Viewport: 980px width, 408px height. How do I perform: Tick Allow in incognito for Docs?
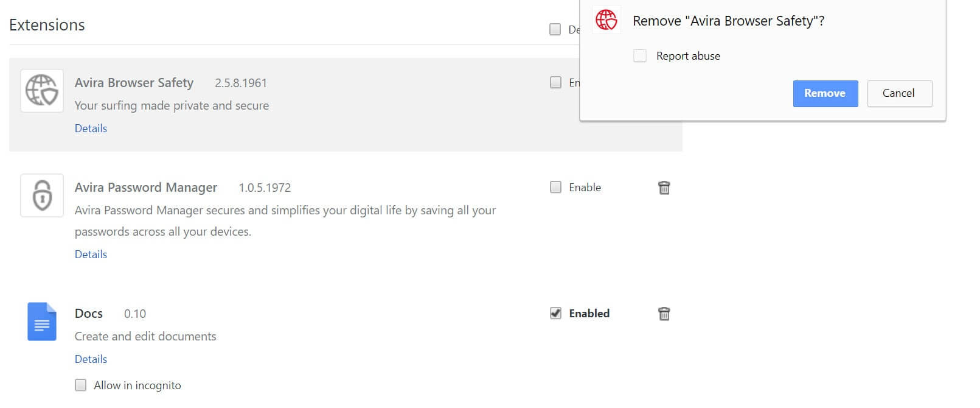[x=81, y=385]
